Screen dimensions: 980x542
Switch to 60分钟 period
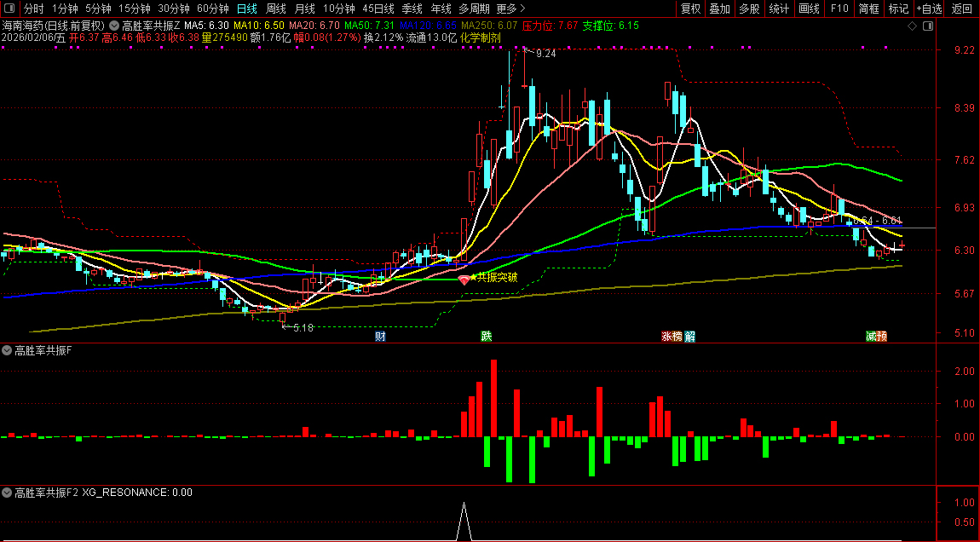pyautogui.click(x=213, y=9)
